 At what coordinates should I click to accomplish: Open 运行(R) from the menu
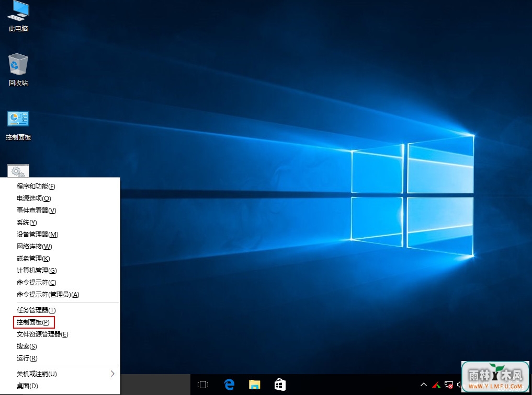click(x=60, y=358)
